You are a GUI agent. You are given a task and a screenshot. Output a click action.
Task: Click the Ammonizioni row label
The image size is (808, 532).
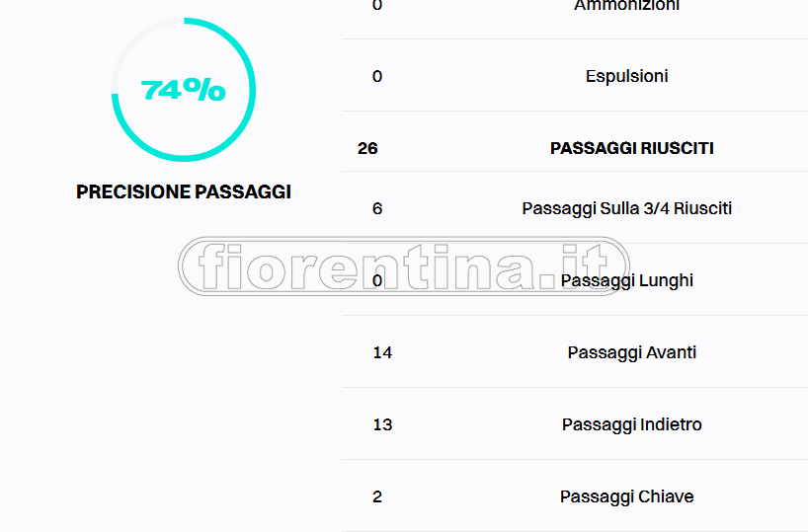(x=626, y=6)
